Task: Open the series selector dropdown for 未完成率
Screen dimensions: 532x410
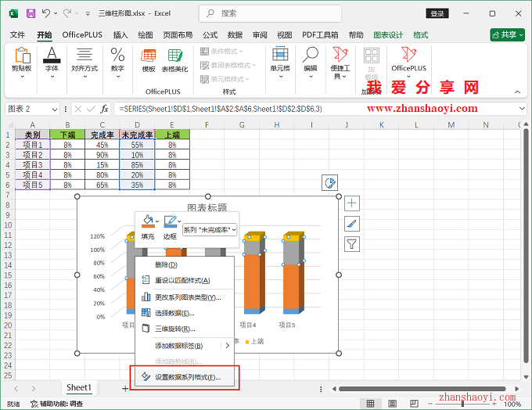Action: point(210,229)
